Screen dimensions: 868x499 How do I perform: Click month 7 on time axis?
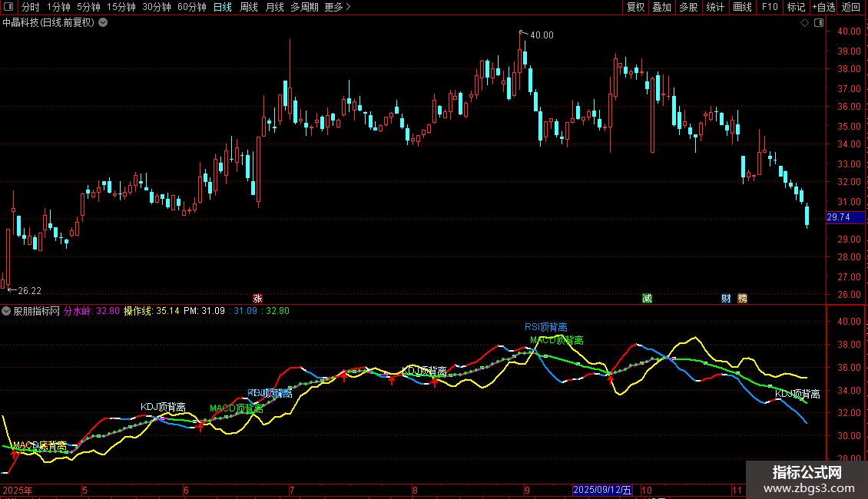(x=292, y=490)
